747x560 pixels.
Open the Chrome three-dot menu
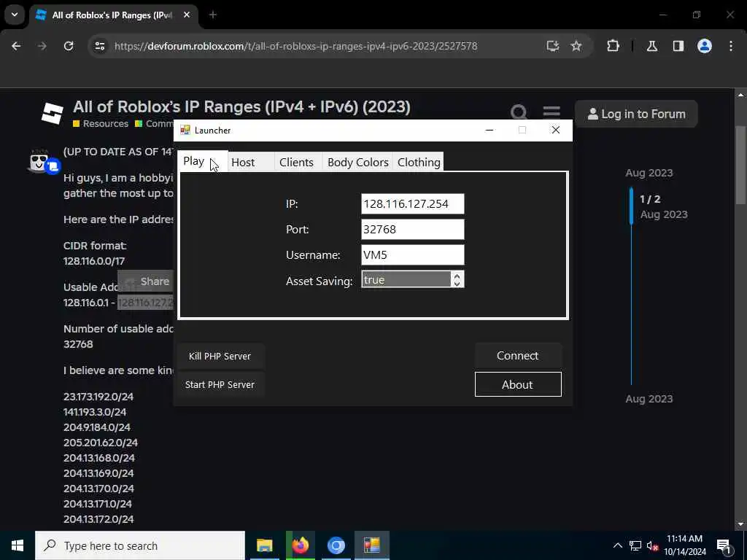point(731,46)
